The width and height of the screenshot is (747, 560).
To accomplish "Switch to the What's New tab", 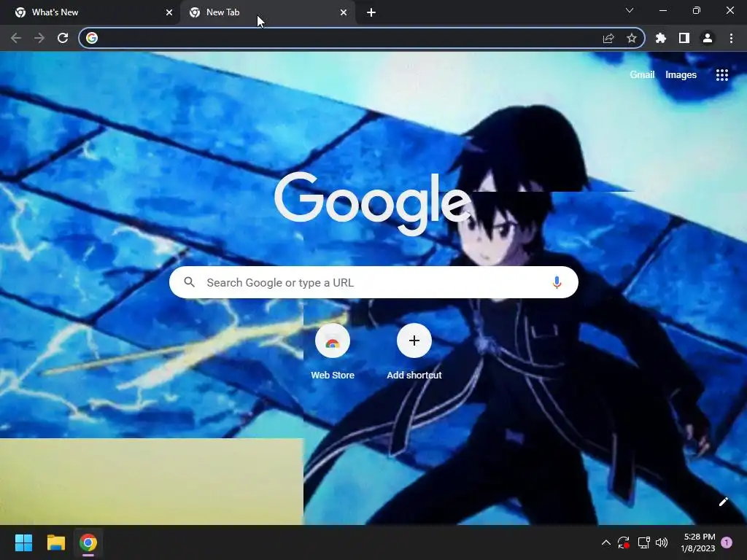I will 90,12.
